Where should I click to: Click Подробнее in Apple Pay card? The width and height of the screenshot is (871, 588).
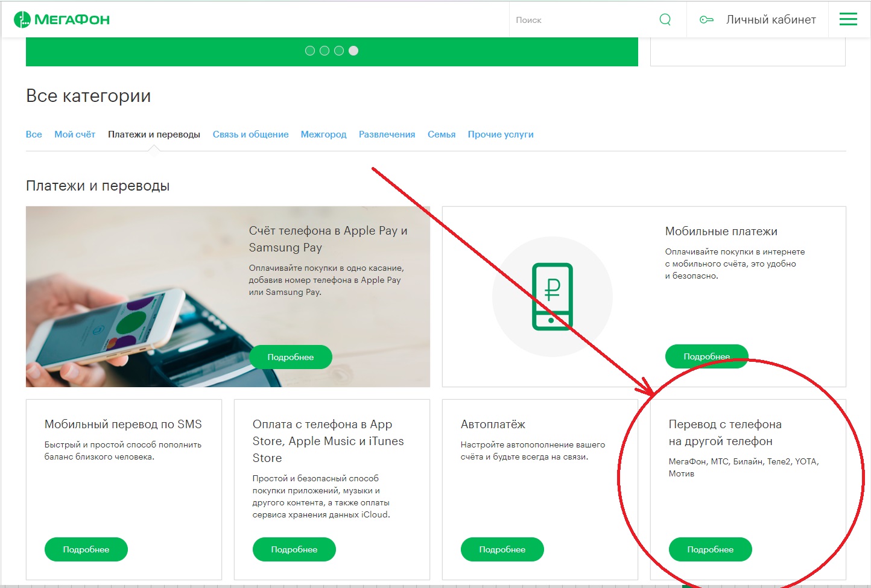(x=291, y=357)
